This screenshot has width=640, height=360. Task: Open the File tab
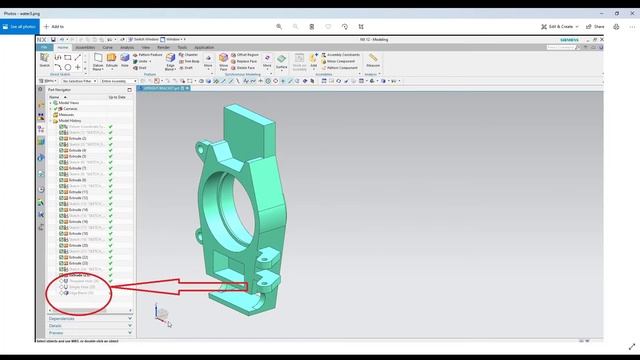pos(44,47)
